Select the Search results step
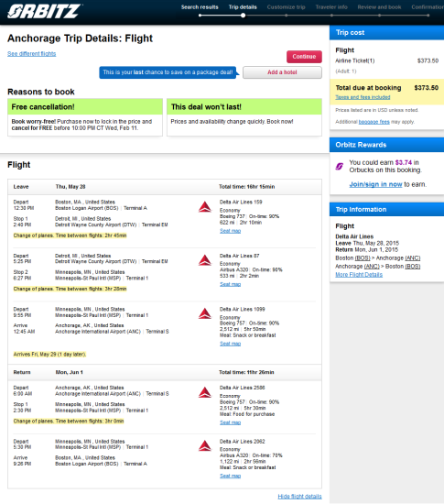 [200, 7]
